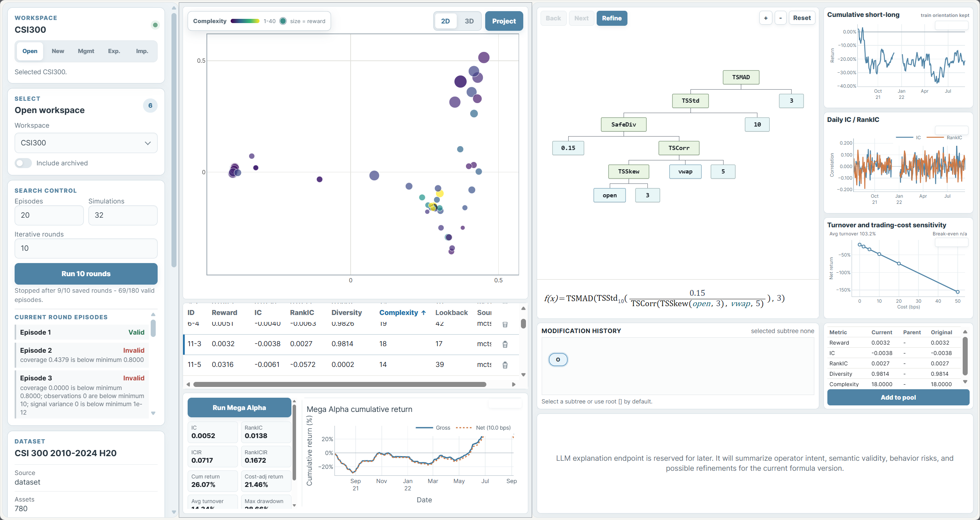
Task: Click the horizontal table scrollbar
Action: pos(340,384)
